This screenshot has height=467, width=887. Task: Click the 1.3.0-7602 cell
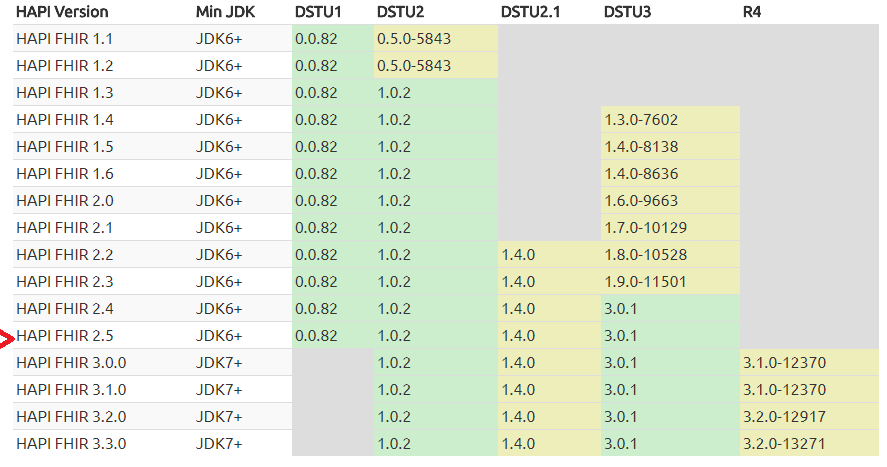coord(641,120)
